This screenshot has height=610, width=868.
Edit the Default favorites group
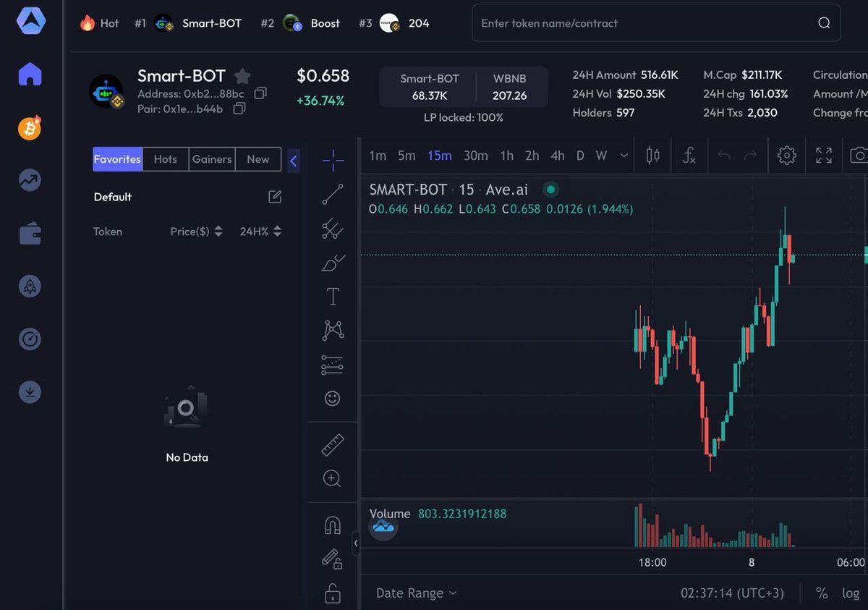coord(275,197)
